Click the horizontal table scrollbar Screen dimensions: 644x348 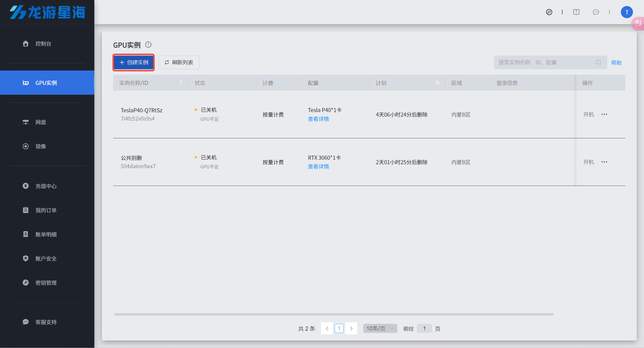334,314
